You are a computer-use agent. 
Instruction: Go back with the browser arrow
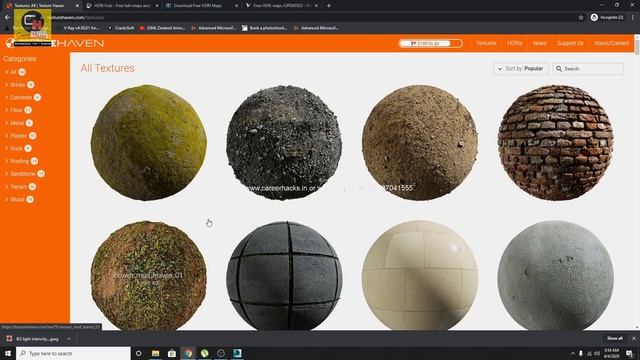[7, 18]
